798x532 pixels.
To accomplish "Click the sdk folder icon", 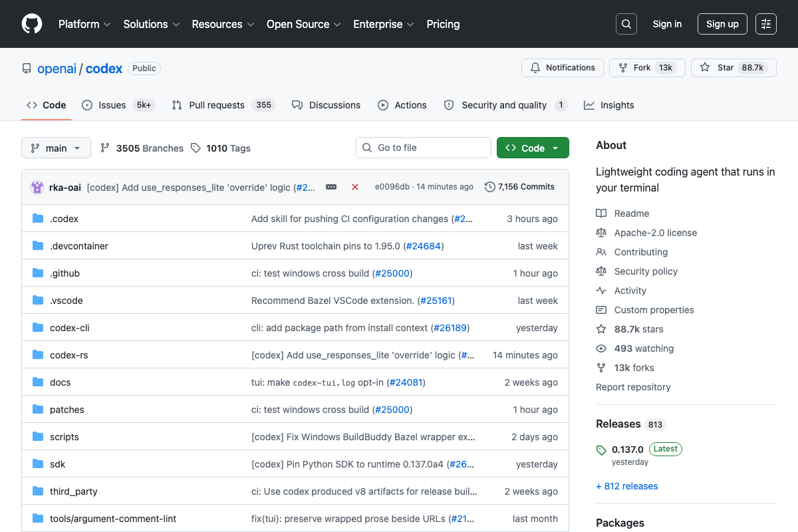I will pyautogui.click(x=38, y=464).
